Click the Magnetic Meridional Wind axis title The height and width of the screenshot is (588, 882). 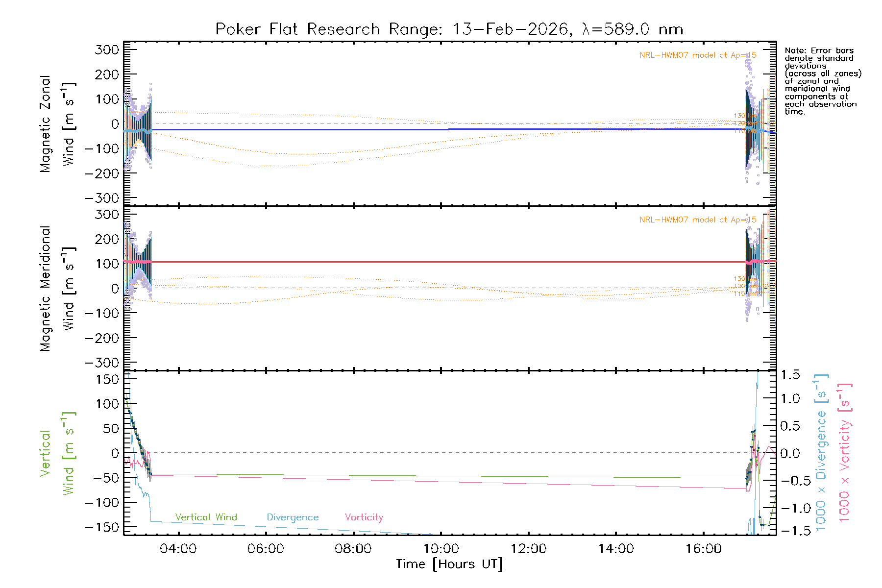[57, 289]
